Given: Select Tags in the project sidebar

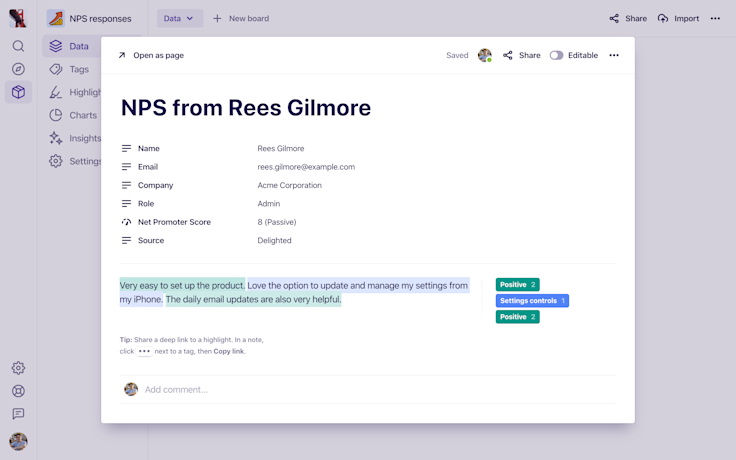Looking at the screenshot, I should [x=71, y=69].
